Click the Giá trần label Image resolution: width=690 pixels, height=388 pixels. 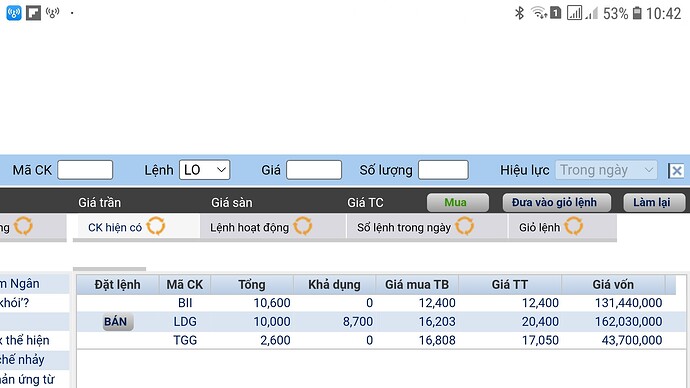coord(99,203)
